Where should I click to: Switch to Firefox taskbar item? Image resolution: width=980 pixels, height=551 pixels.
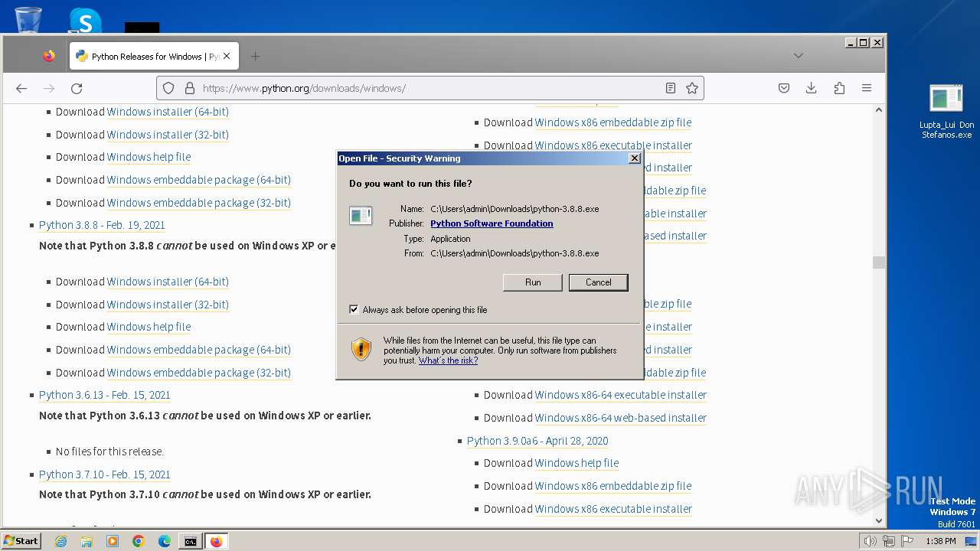pos(216,541)
